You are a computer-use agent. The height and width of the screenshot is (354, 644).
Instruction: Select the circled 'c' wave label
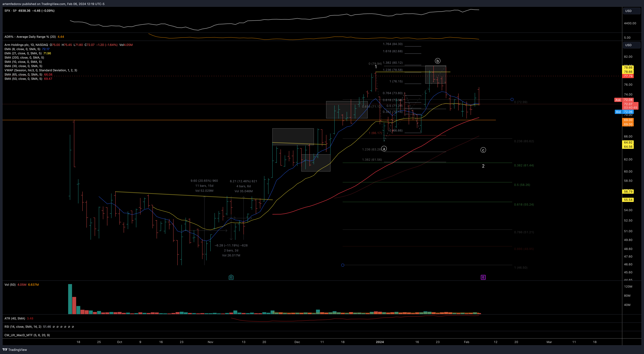point(483,150)
